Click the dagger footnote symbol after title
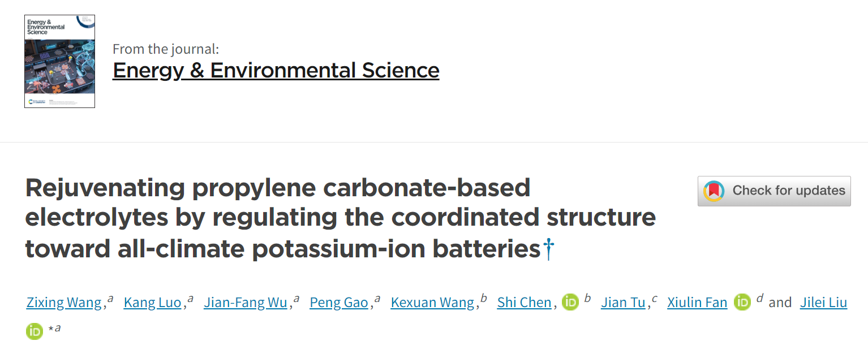The width and height of the screenshot is (868, 345). point(548,249)
